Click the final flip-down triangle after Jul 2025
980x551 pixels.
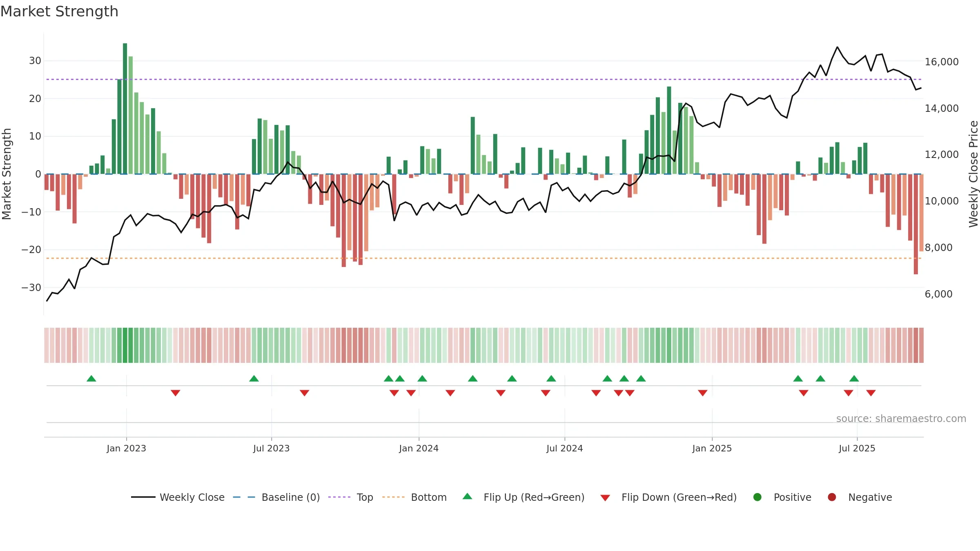(871, 393)
